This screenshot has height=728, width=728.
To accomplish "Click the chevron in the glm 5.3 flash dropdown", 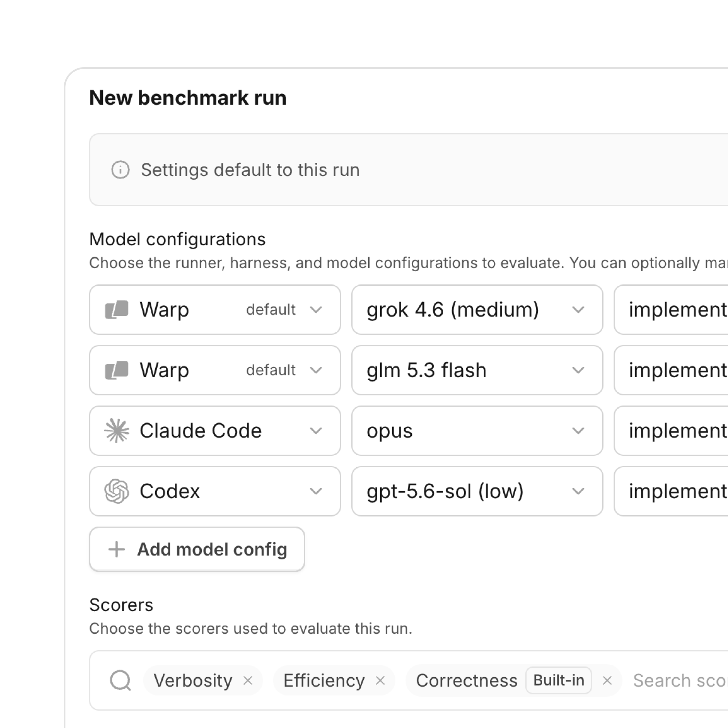I will (x=578, y=370).
